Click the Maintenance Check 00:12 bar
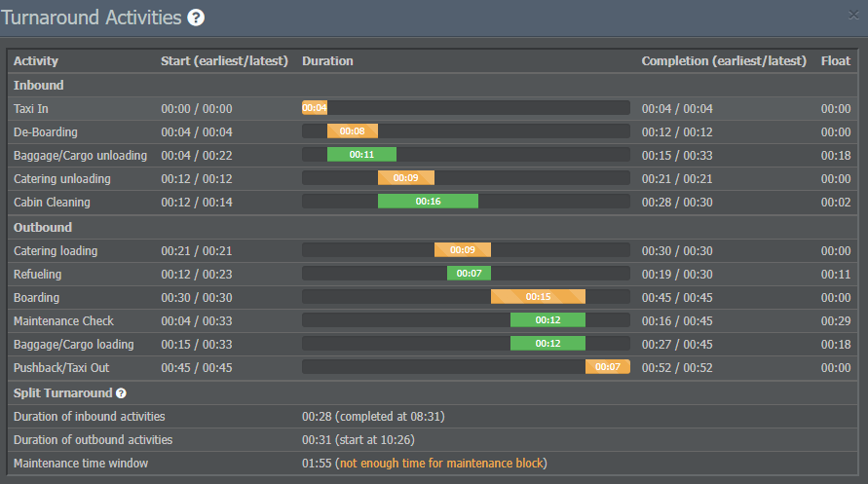This screenshot has width=868, height=484. [x=547, y=320]
